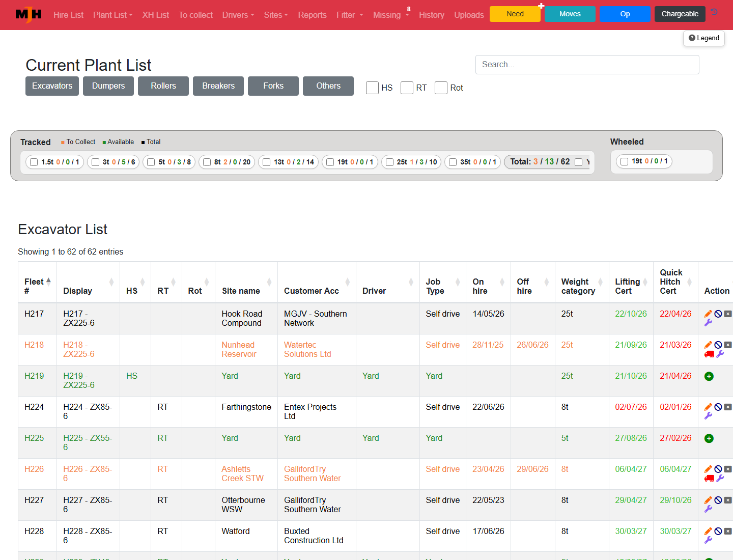Expand the Sites dropdown menu

pyautogui.click(x=276, y=15)
